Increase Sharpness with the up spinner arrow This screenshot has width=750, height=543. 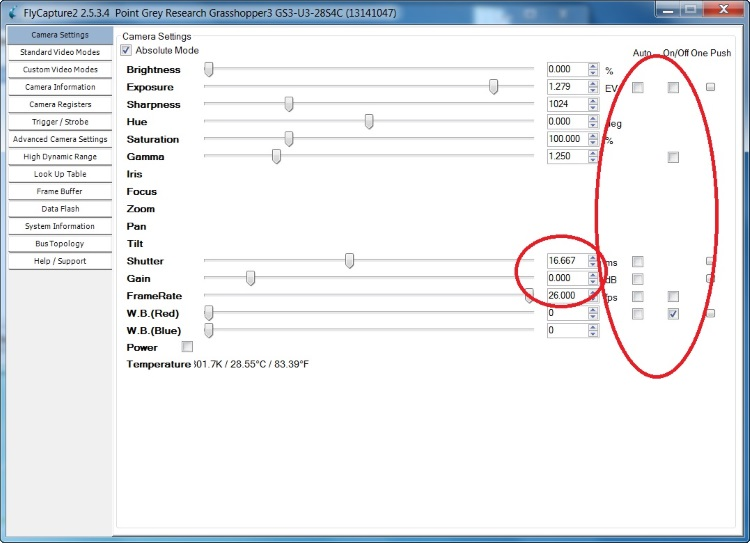tap(593, 100)
